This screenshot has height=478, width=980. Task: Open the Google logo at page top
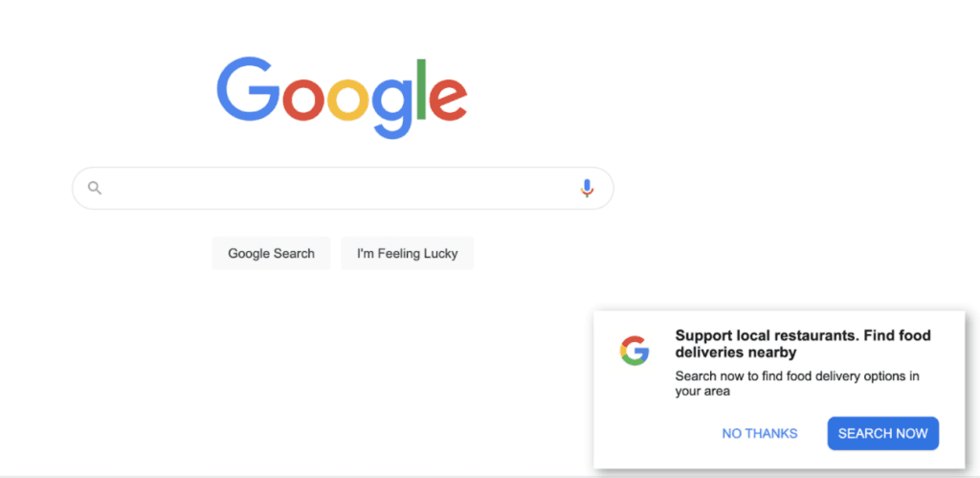[342, 98]
